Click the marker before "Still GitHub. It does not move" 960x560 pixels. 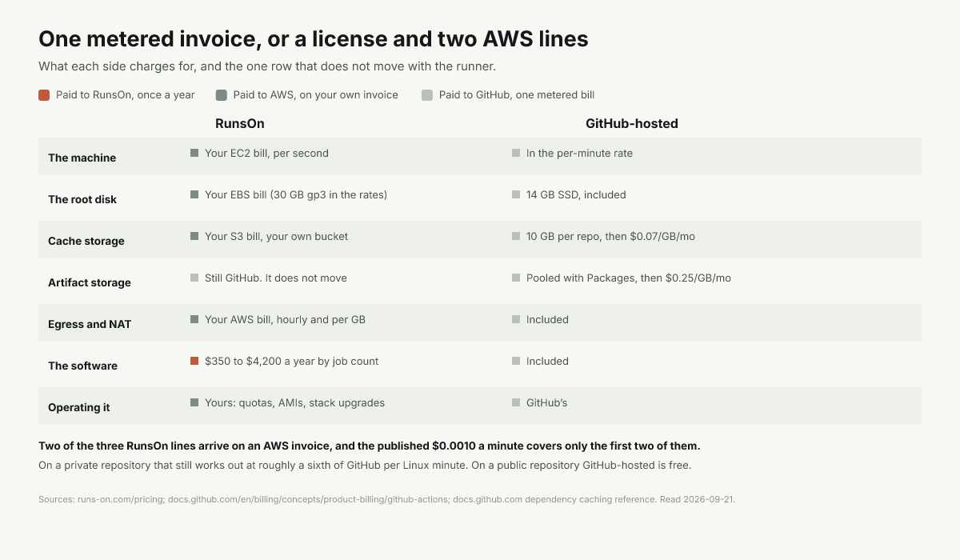click(x=194, y=278)
